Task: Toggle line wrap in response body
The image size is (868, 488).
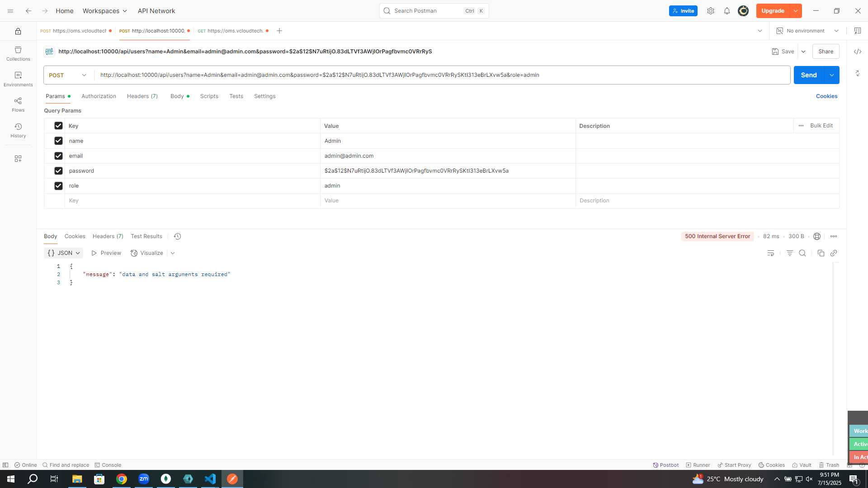Action: tap(771, 253)
